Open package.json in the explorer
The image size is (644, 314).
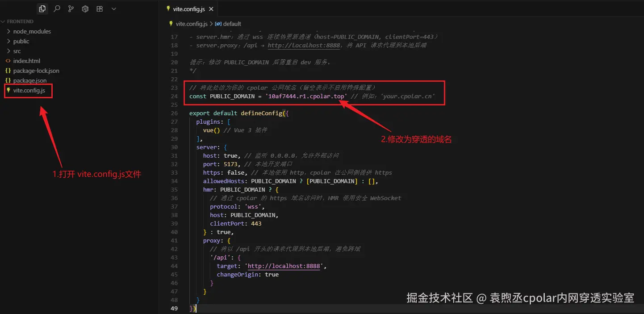click(30, 80)
